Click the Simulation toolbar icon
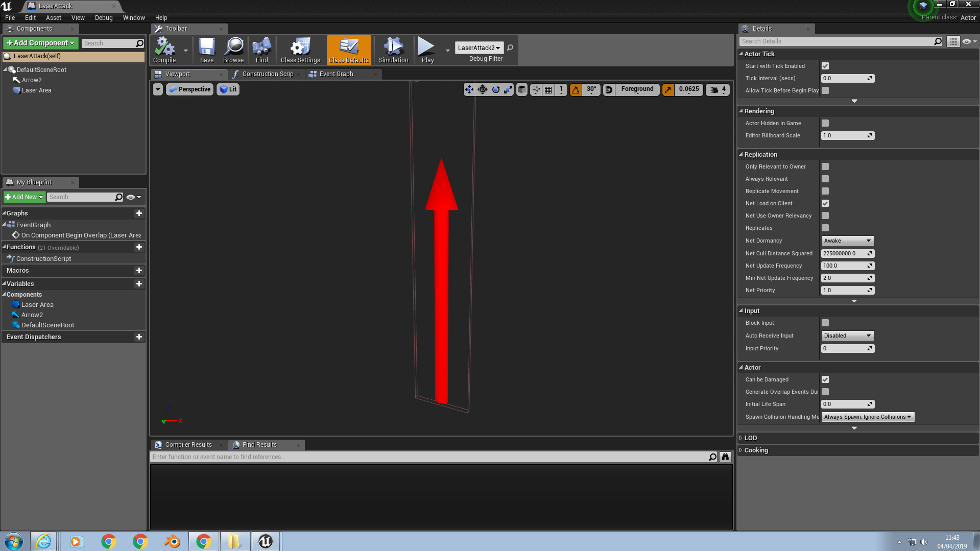 coord(393,50)
